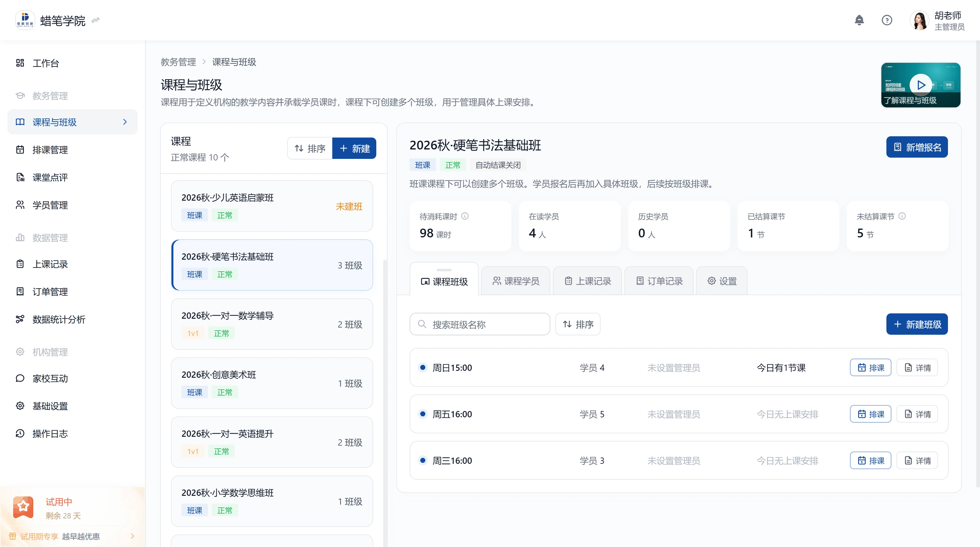
Task: Open 详情 for 周日15:00 class
Action: click(x=917, y=367)
